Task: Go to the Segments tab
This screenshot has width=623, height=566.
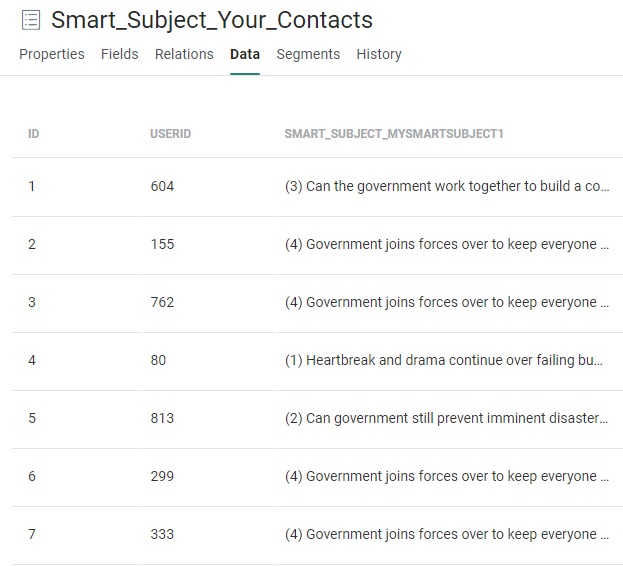Action: point(308,54)
